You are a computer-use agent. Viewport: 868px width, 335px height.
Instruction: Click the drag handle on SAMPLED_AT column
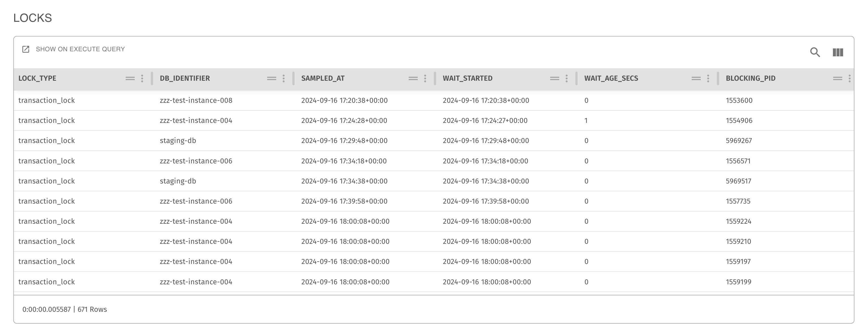(x=413, y=78)
